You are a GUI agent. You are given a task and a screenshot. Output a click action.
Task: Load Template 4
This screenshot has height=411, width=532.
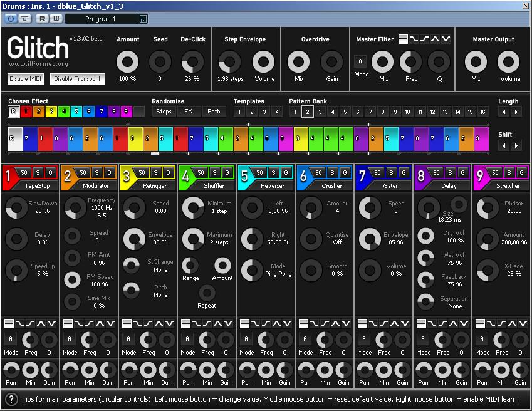click(x=277, y=112)
